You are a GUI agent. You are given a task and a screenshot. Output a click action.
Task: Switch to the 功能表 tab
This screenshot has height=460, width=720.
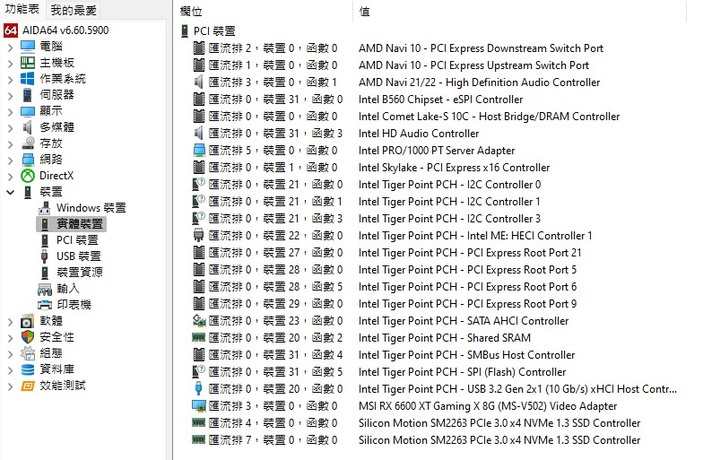point(22,9)
